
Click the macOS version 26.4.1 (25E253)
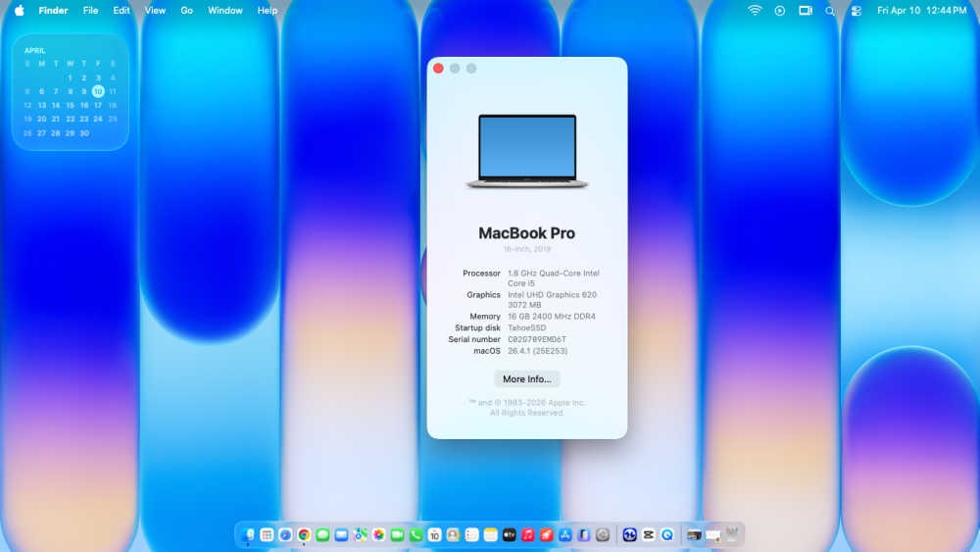(537, 351)
